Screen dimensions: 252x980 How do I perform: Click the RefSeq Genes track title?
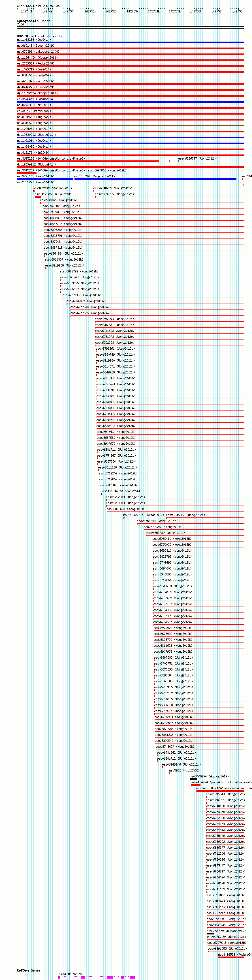coord(29,970)
